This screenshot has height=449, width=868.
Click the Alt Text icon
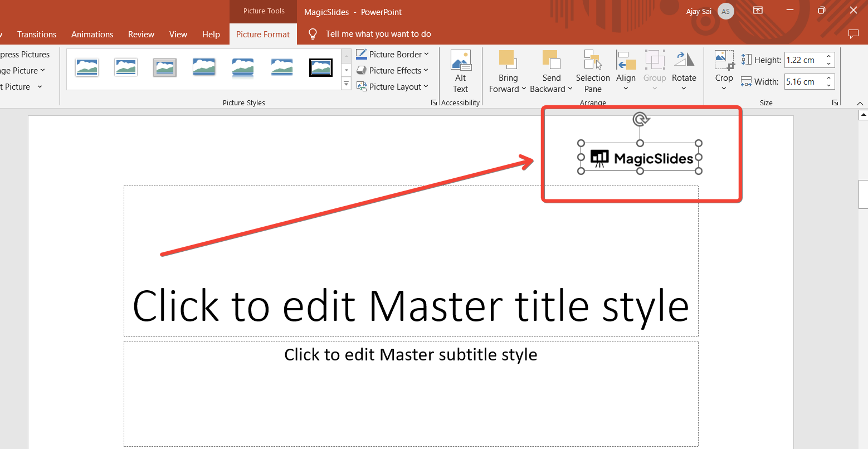point(460,61)
